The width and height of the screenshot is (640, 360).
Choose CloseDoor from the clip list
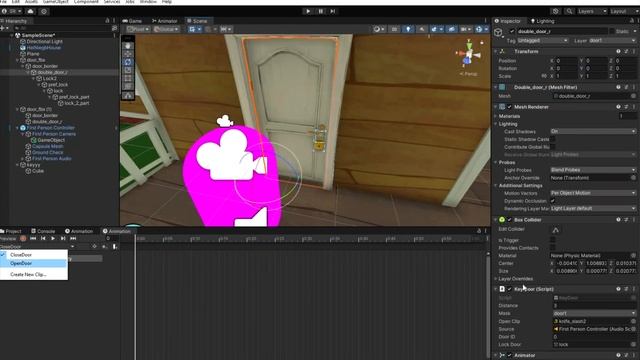tap(34, 255)
